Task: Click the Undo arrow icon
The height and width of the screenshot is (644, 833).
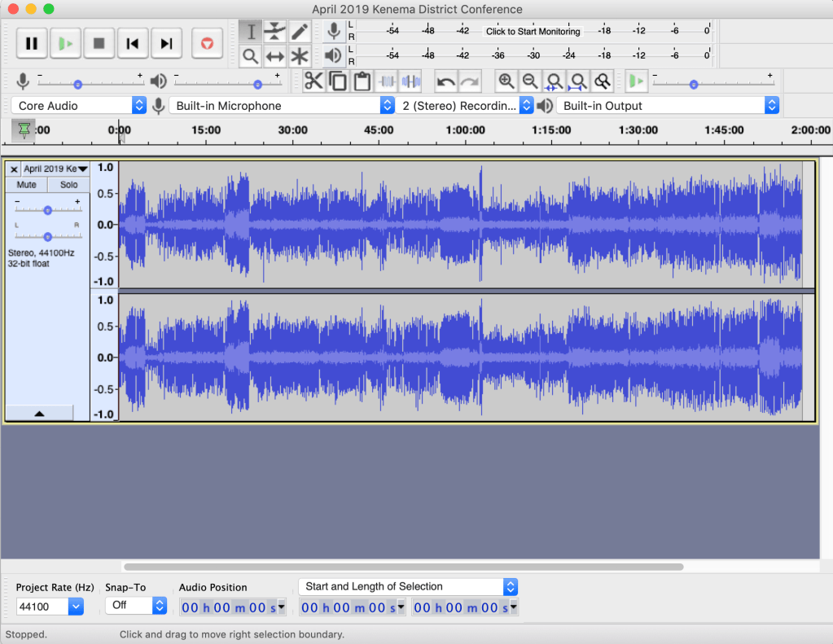Action: tap(445, 81)
